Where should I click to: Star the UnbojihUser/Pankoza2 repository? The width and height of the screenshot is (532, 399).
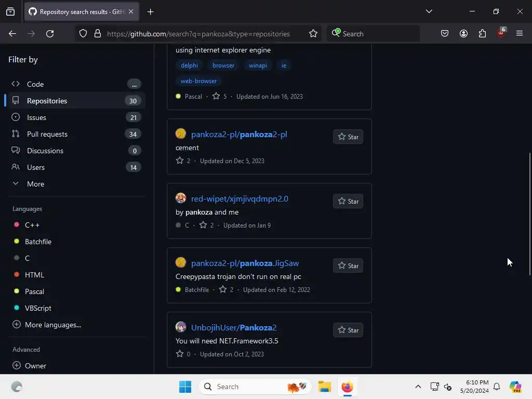pos(348,330)
